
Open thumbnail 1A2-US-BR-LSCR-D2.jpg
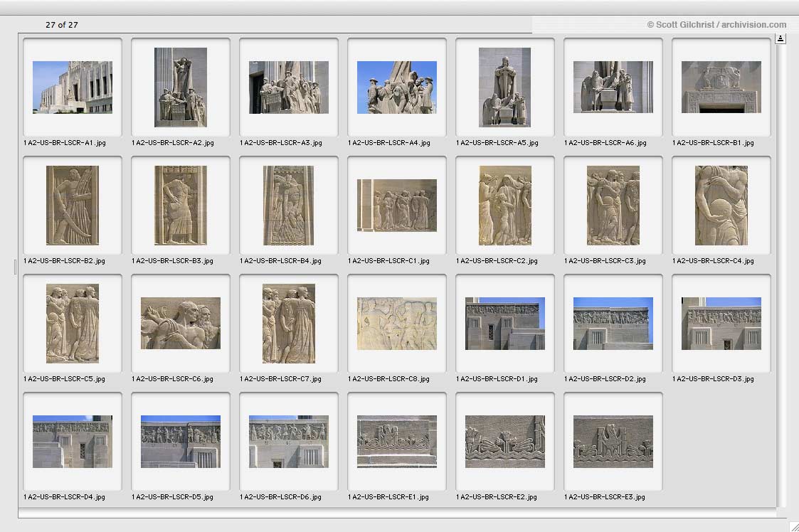tap(613, 324)
